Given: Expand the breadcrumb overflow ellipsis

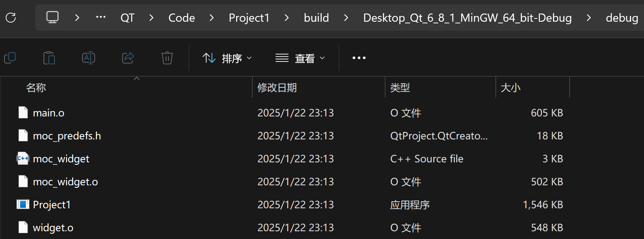Looking at the screenshot, I should pyautogui.click(x=100, y=17).
